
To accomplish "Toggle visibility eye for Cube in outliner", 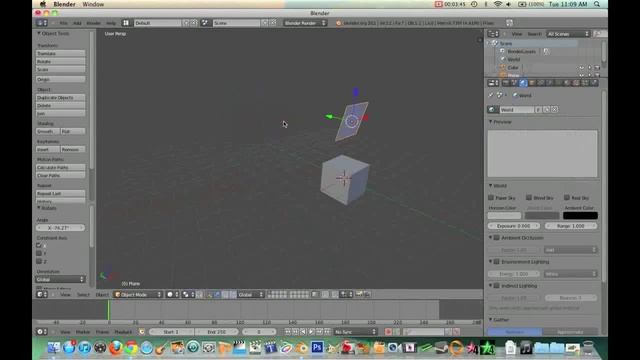I will (581, 68).
